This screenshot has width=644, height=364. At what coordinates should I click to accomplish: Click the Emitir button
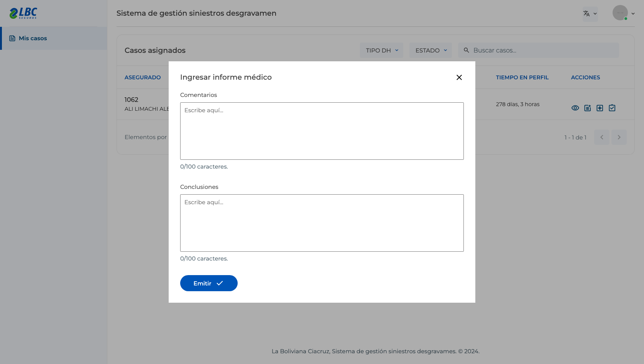coord(209,283)
